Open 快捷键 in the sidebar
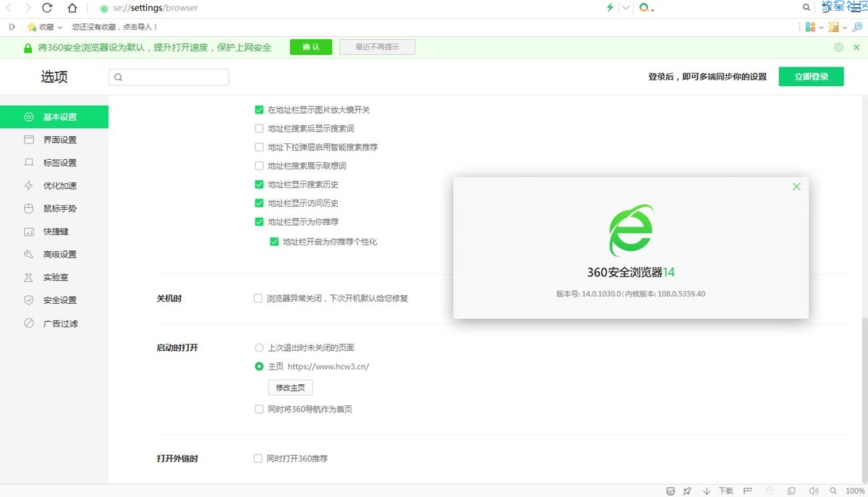Image resolution: width=868 pixels, height=497 pixels. click(x=54, y=231)
